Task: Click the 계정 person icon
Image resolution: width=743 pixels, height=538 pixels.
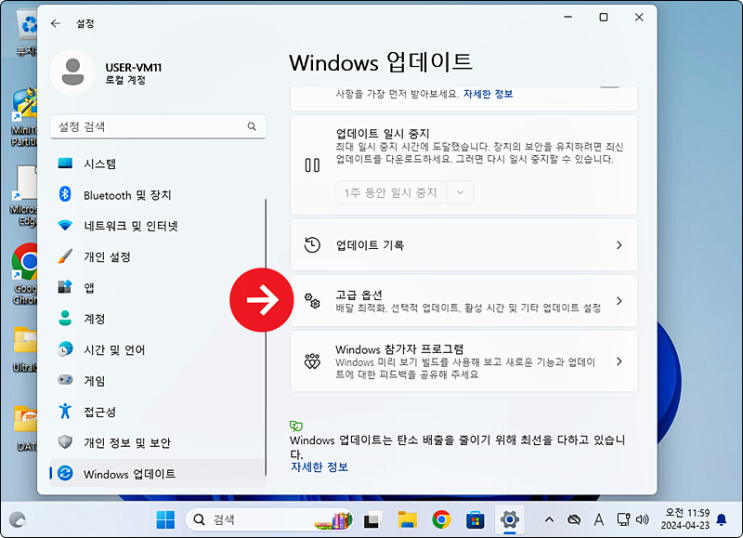Action: [x=65, y=319]
